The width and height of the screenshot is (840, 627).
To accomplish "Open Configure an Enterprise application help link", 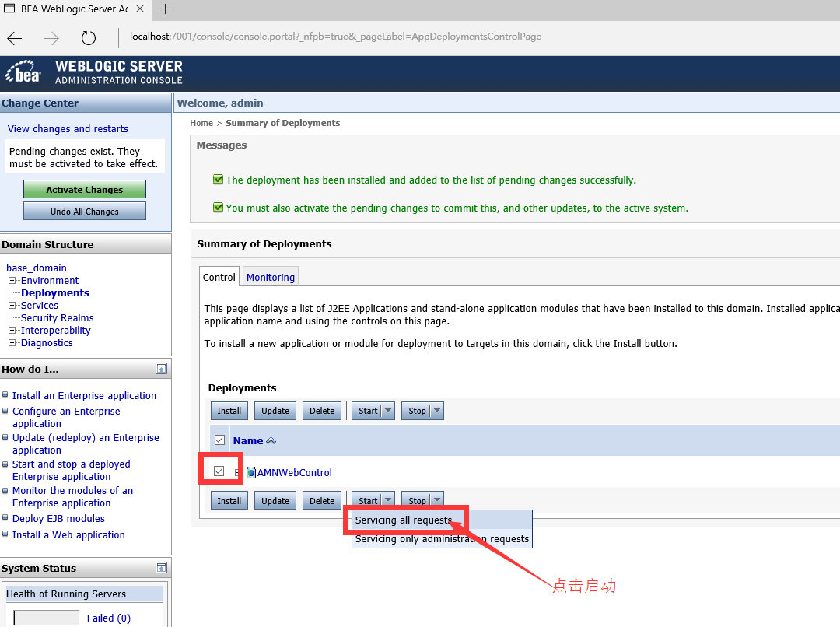I will [x=66, y=417].
